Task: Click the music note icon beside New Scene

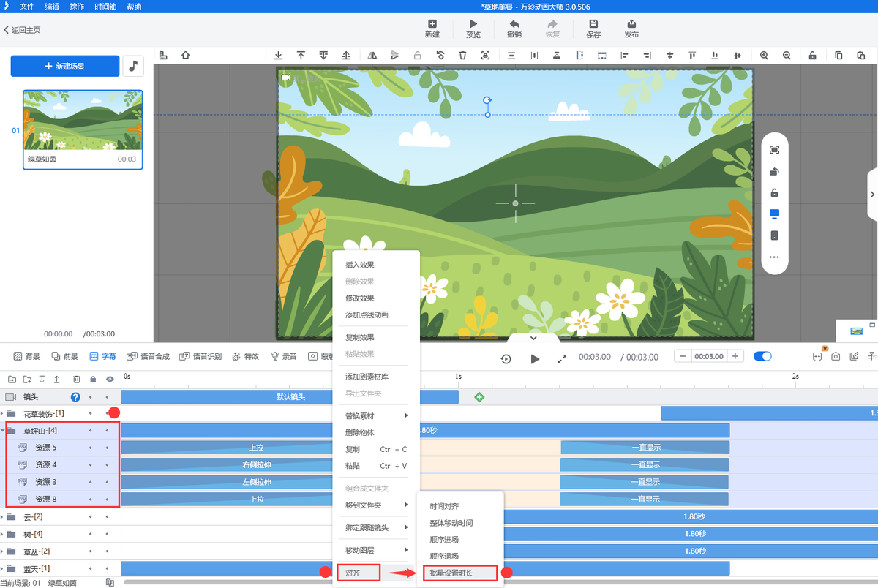Action: coord(132,66)
